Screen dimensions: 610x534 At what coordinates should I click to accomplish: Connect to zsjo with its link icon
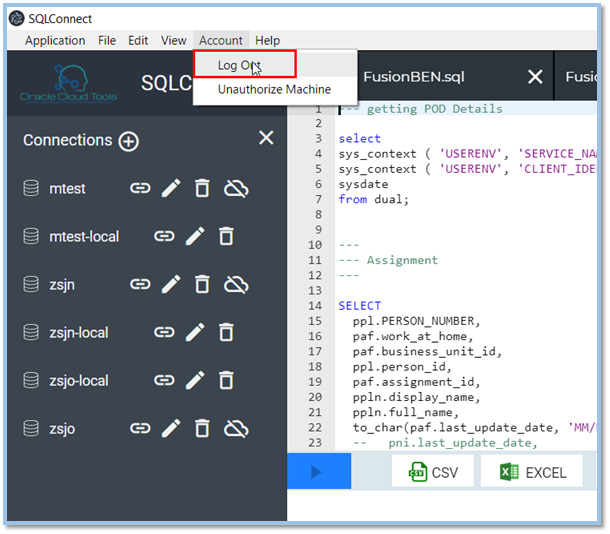coord(140,429)
